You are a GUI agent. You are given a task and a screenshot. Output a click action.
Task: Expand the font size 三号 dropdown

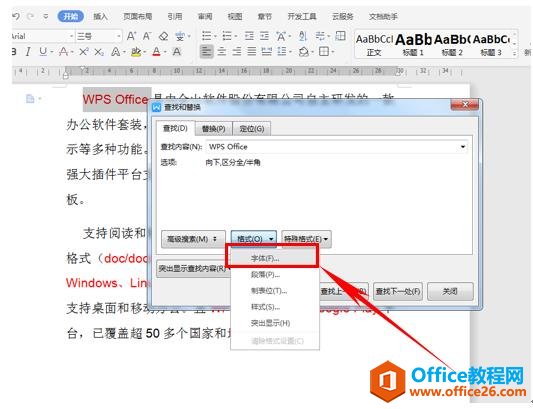[119, 36]
